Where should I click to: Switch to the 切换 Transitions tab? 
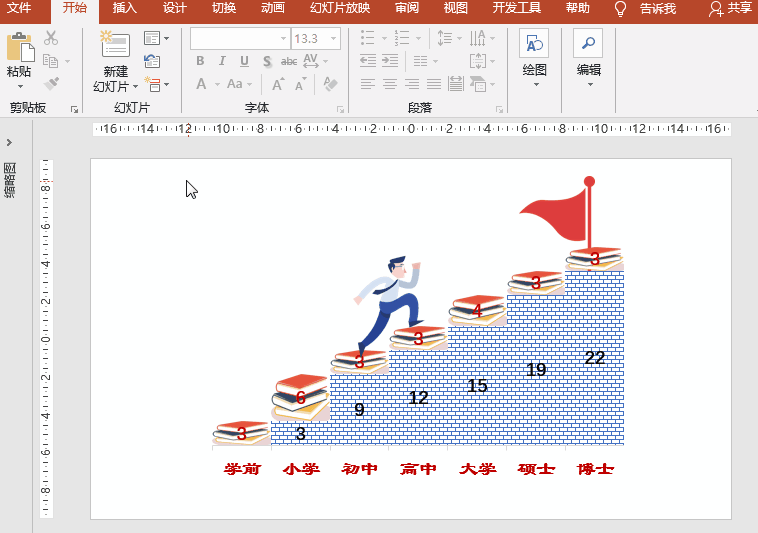(224, 8)
